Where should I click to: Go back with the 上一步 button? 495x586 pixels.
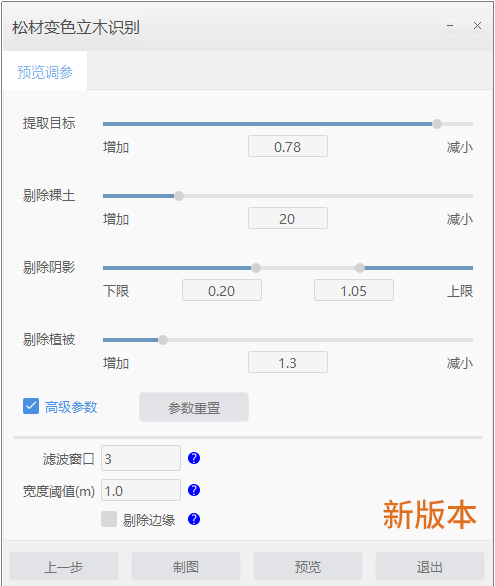coord(64,567)
